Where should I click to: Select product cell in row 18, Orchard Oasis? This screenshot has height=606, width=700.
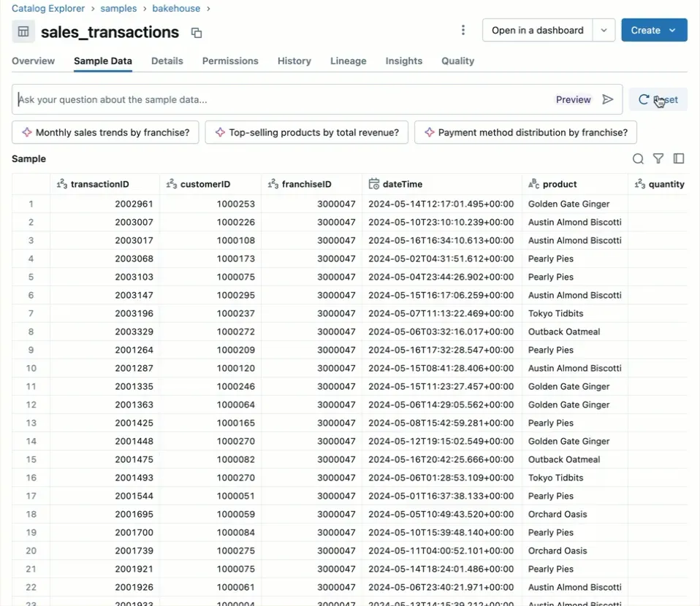point(575,515)
